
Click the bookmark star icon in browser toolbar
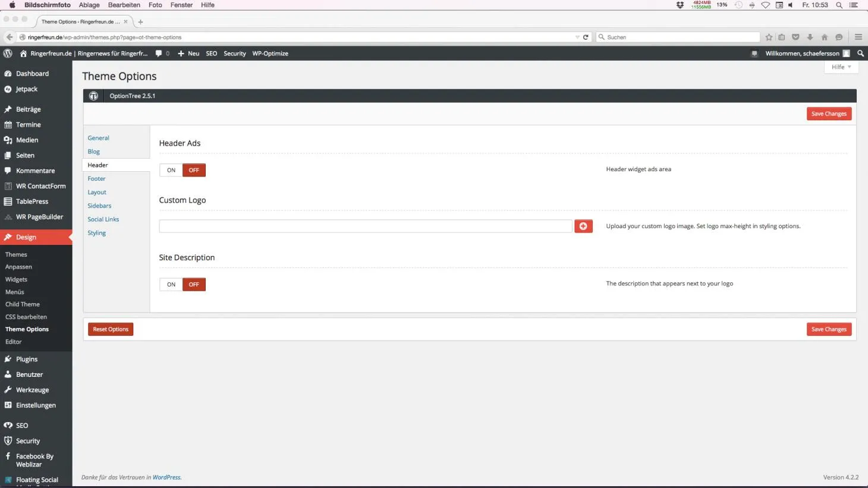pyautogui.click(x=769, y=37)
